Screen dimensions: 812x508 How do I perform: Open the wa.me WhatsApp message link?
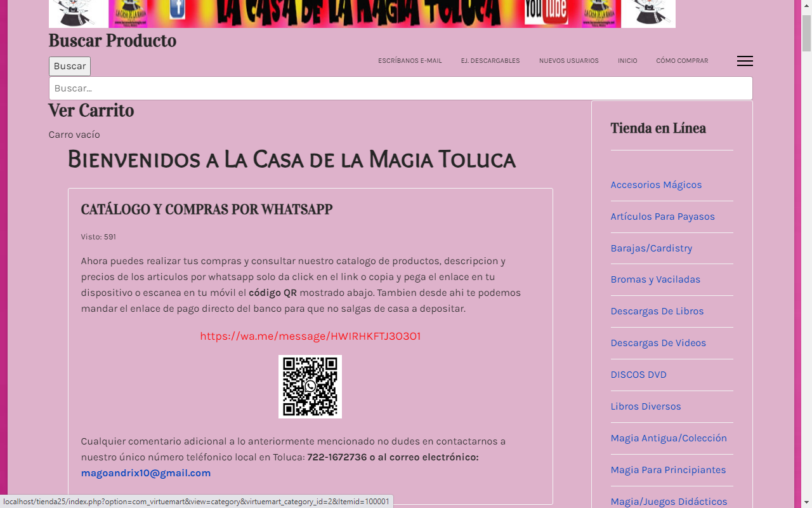[310, 337]
